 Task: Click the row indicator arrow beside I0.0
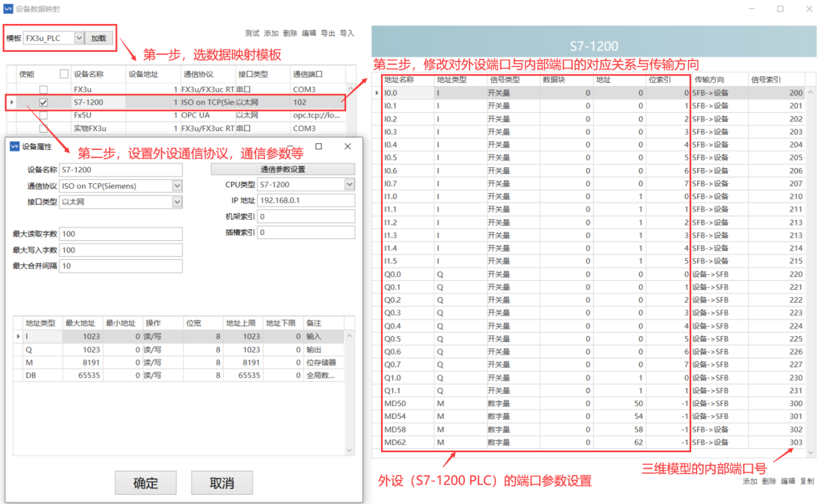point(377,93)
